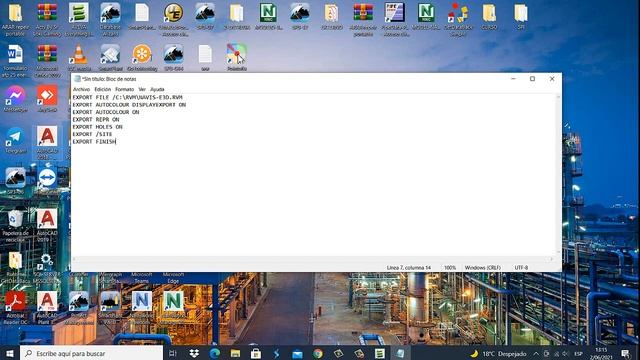Click Notepad's horizontal scrollbar

coord(313,259)
